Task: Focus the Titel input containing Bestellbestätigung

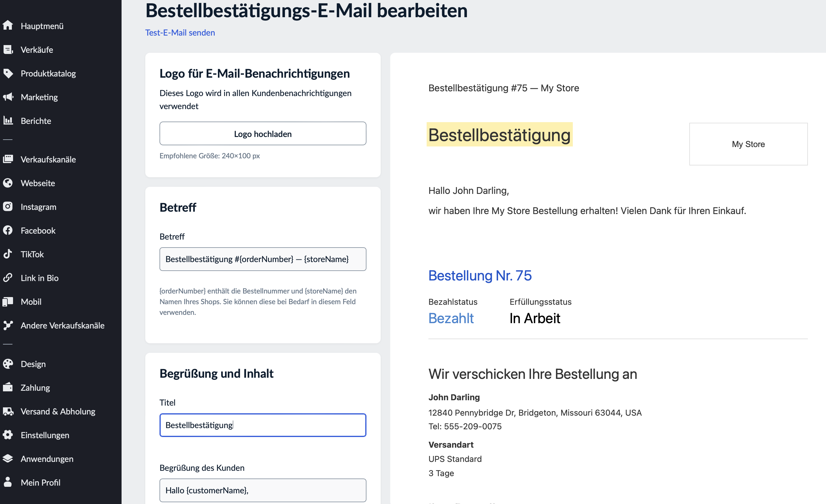Action: pyautogui.click(x=262, y=425)
